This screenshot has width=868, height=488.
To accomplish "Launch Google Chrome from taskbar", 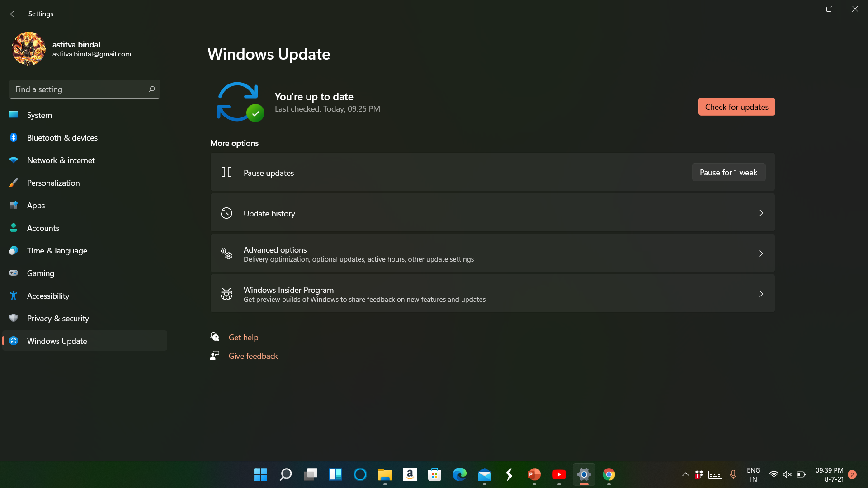I will coord(609,474).
